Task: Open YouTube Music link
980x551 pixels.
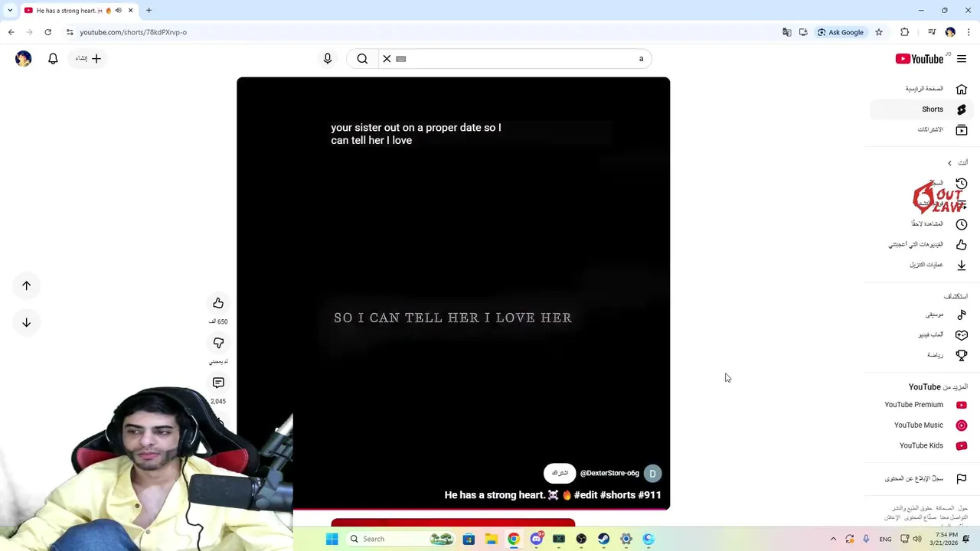Action: coord(922,425)
